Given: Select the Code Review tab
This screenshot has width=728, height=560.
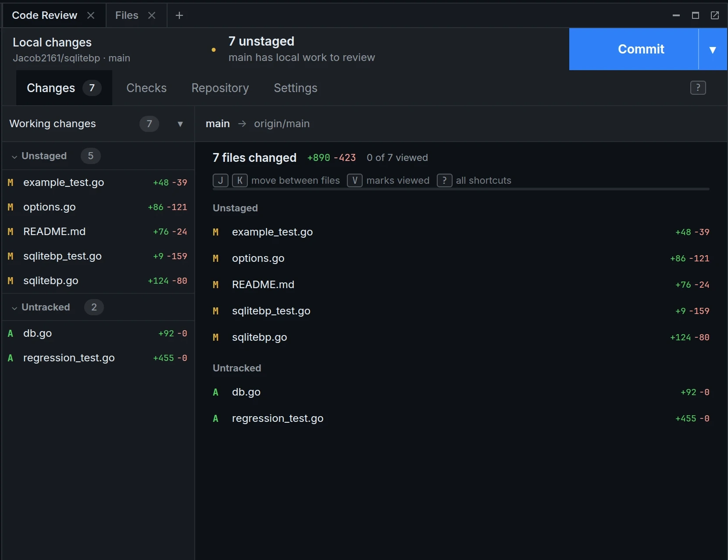Looking at the screenshot, I should click(x=44, y=15).
